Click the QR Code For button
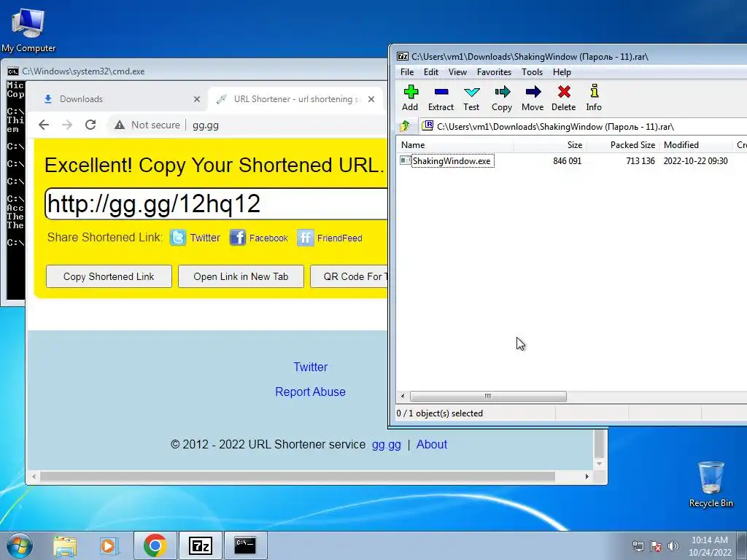The height and width of the screenshot is (560, 747). [349, 276]
